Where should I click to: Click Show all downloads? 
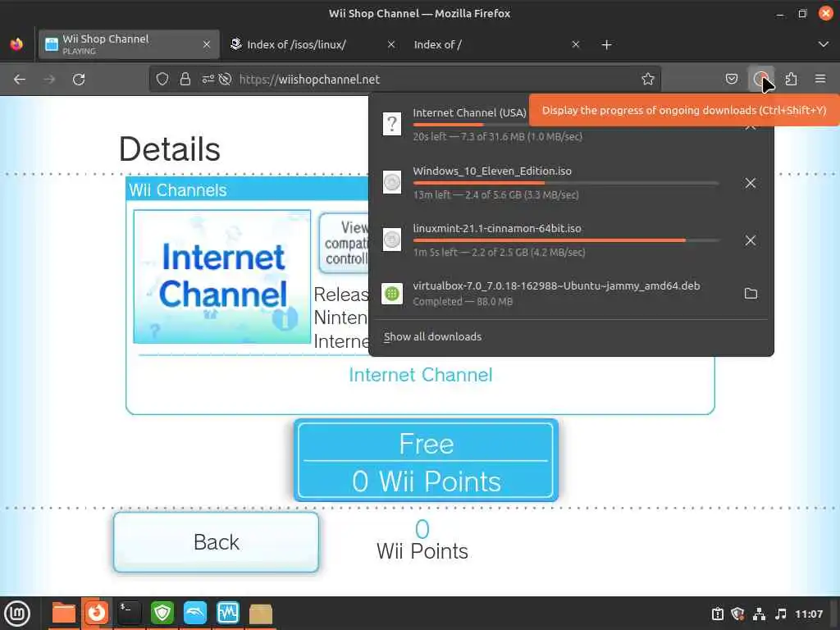click(x=432, y=337)
